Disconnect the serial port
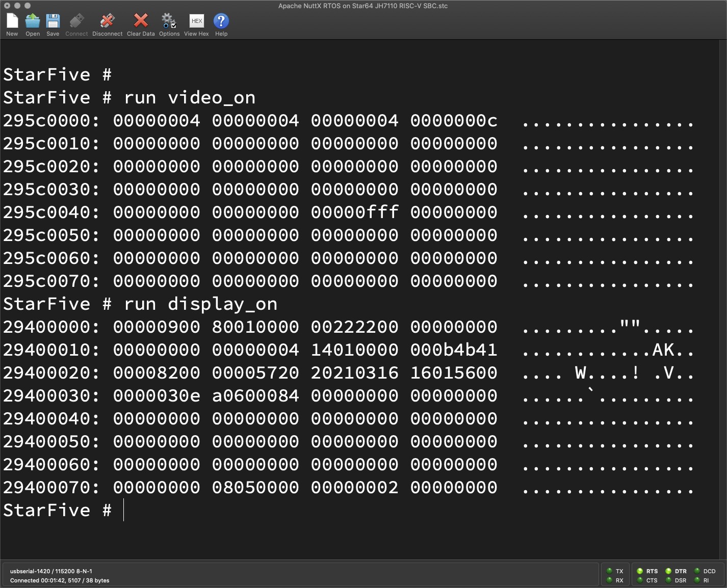 tap(107, 21)
